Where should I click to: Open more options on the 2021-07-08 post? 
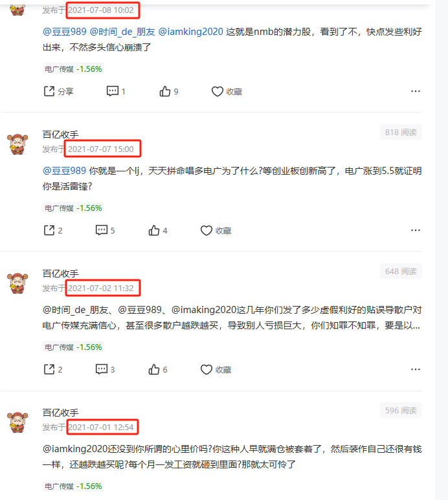pyautogui.click(x=416, y=91)
